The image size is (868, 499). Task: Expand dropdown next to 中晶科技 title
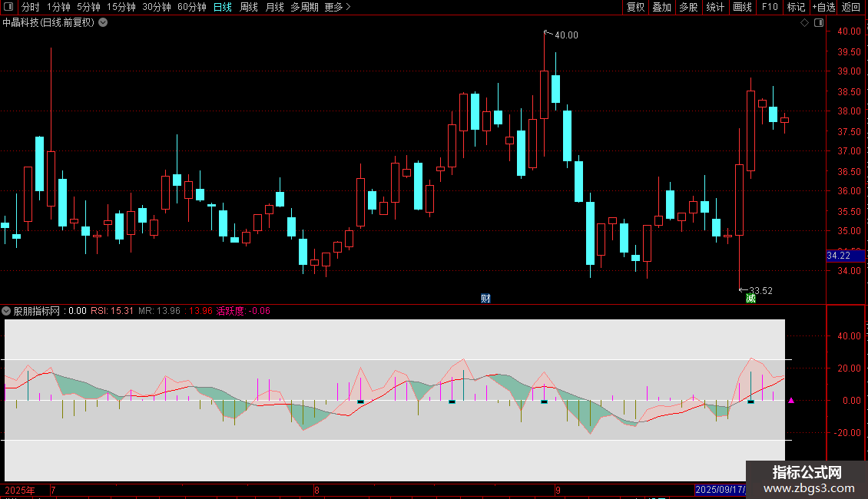[103, 23]
